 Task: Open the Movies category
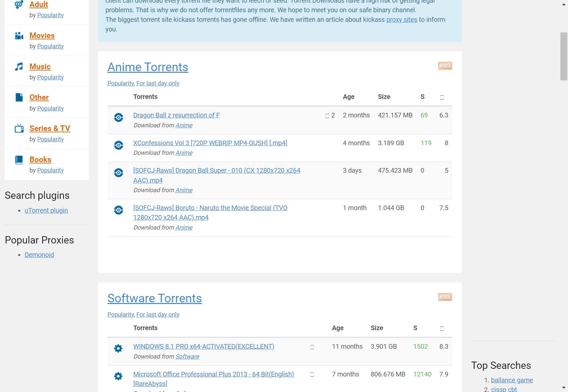(42, 35)
